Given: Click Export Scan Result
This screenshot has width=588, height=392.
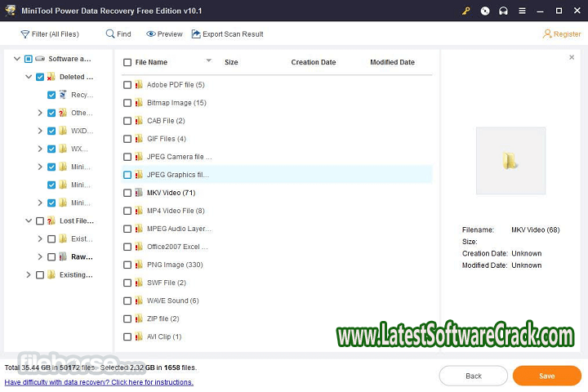Looking at the screenshot, I should point(227,34).
